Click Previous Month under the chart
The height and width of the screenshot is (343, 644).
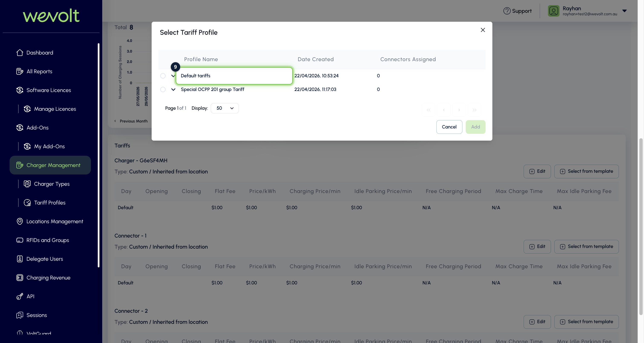131,121
